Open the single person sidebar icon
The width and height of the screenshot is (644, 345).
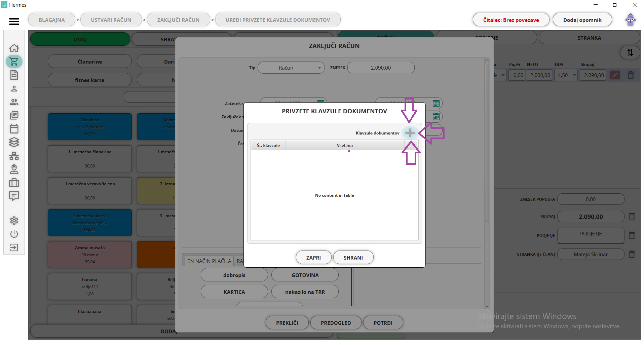pos(14,88)
